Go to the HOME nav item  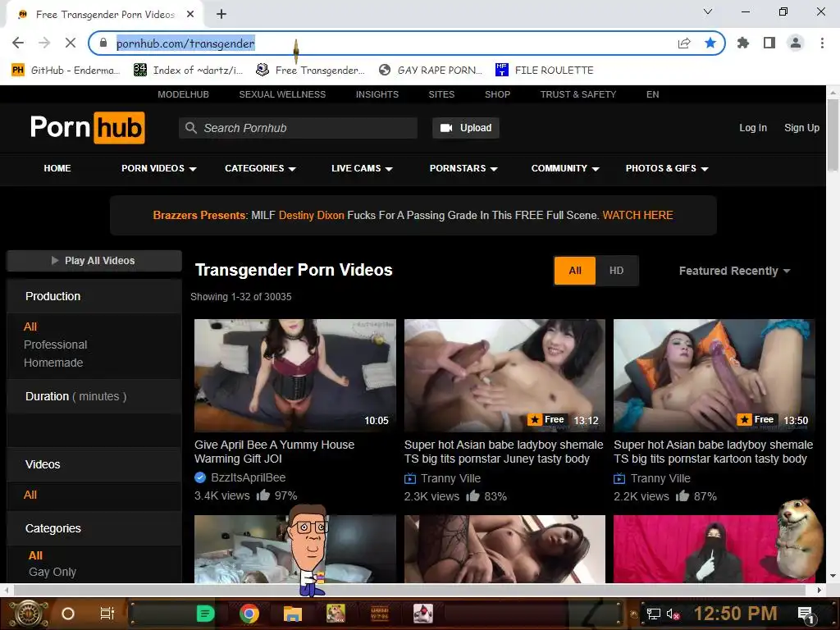point(57,168)
